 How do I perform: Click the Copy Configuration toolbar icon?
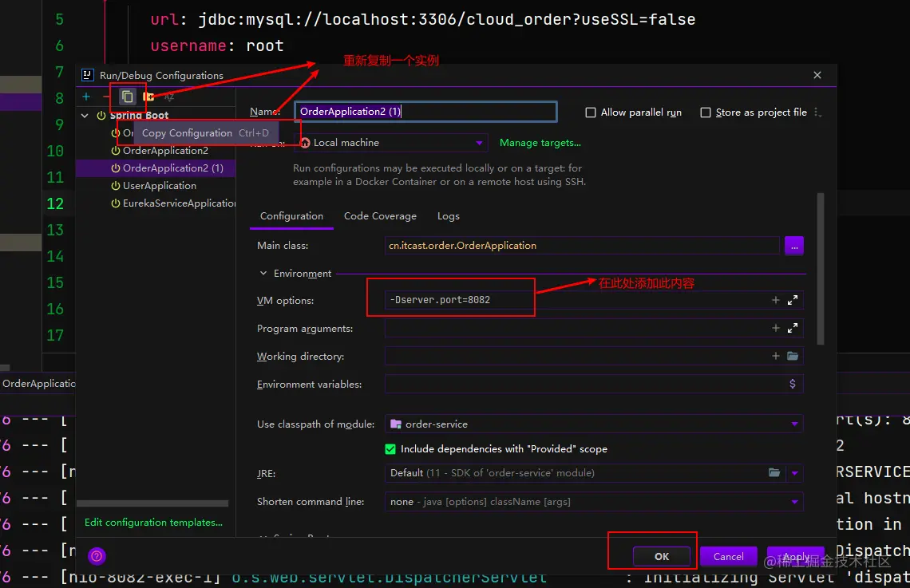128,97
